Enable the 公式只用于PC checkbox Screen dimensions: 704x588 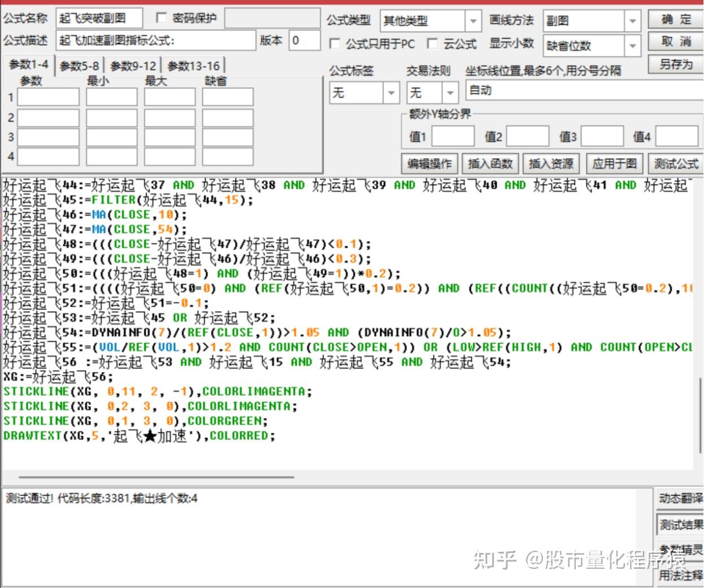335,43
